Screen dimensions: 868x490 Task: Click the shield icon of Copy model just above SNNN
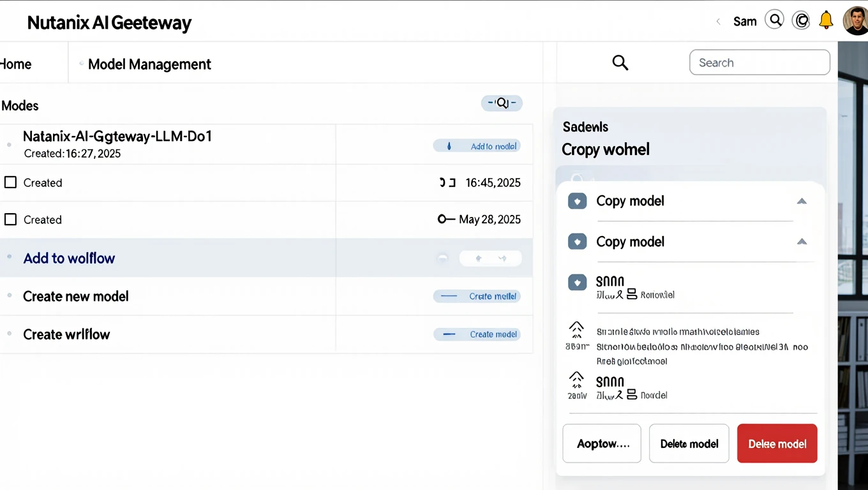577,242
